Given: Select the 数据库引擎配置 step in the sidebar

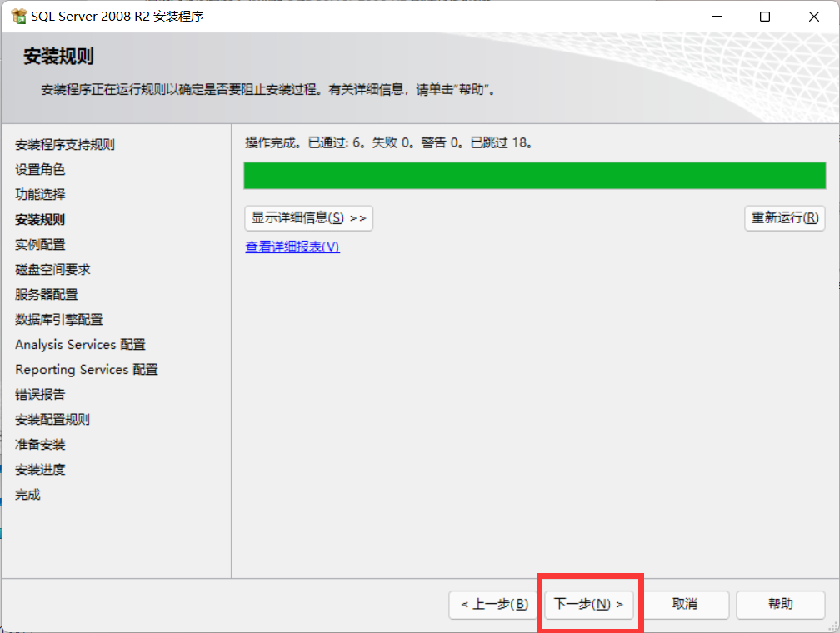Looking at the screenshot, I should point(59,320).
